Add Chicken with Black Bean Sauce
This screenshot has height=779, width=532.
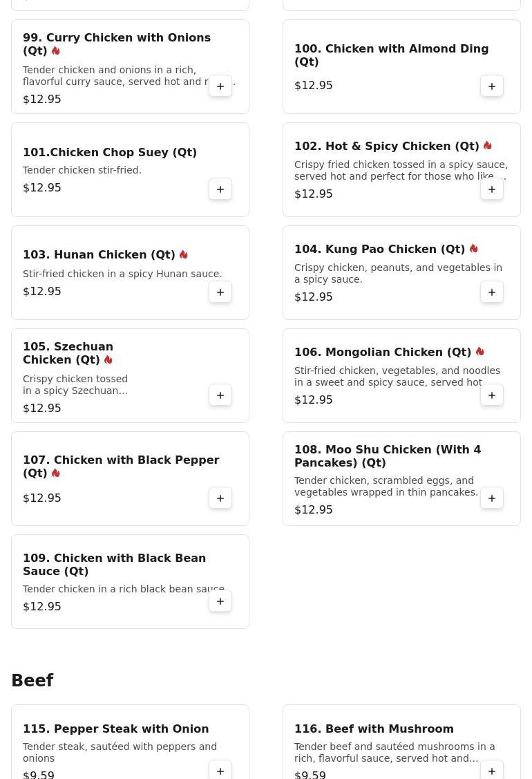coord(220,601)
